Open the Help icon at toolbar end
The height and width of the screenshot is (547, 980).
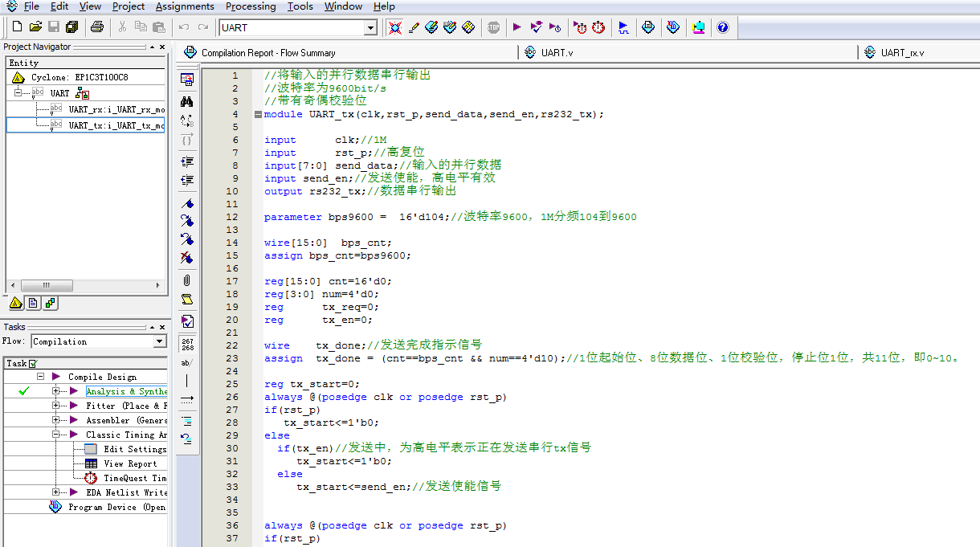click(723, 27)
